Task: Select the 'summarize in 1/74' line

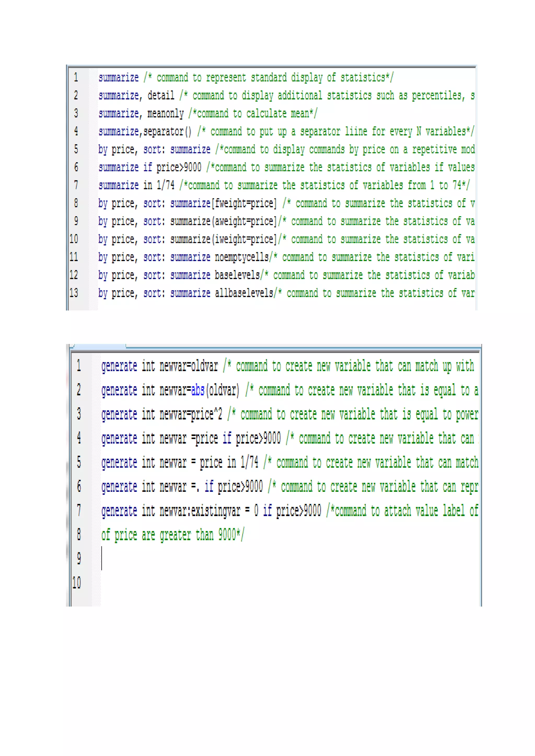Action: [284, 185]
